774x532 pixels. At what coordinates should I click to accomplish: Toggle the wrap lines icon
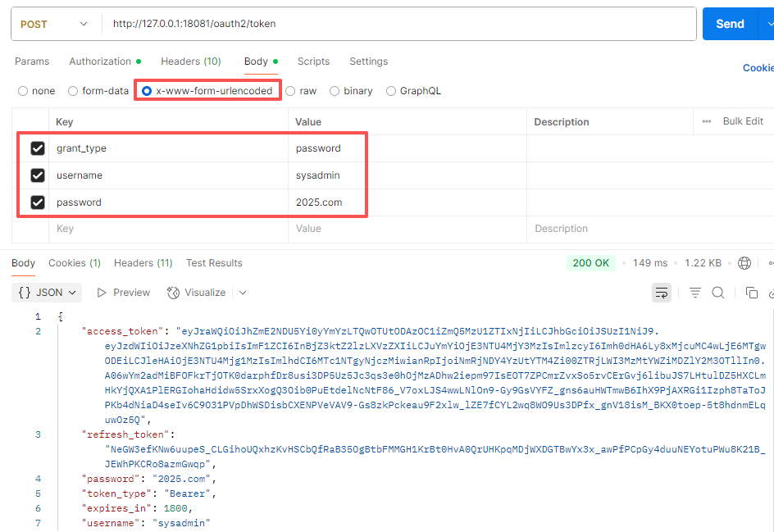click(662, 293)
